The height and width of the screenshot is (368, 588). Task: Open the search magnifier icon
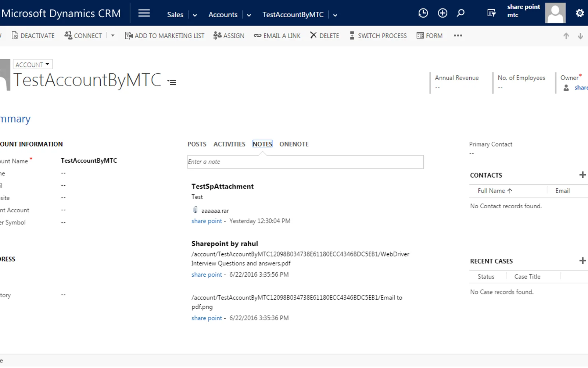460,13
